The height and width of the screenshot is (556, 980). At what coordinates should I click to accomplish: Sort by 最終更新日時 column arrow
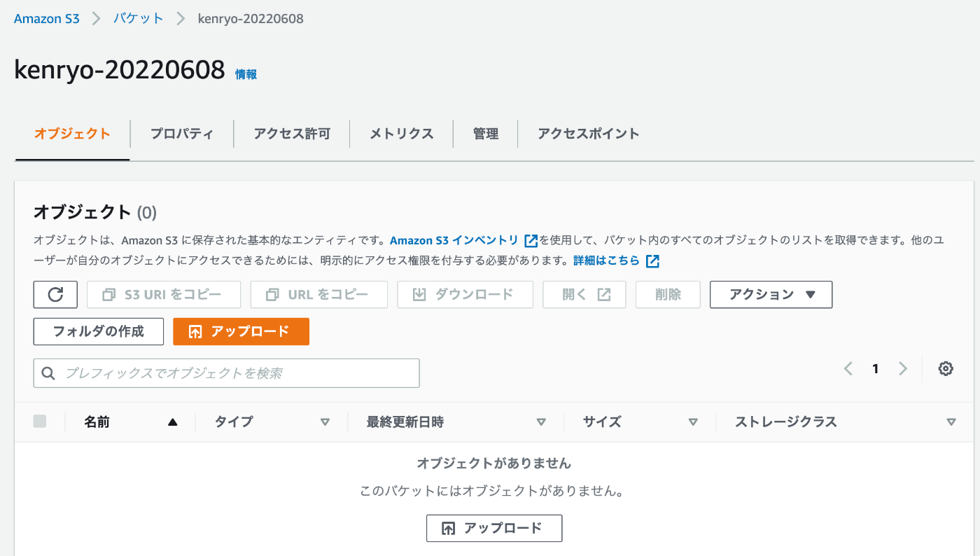click(540, 422)
